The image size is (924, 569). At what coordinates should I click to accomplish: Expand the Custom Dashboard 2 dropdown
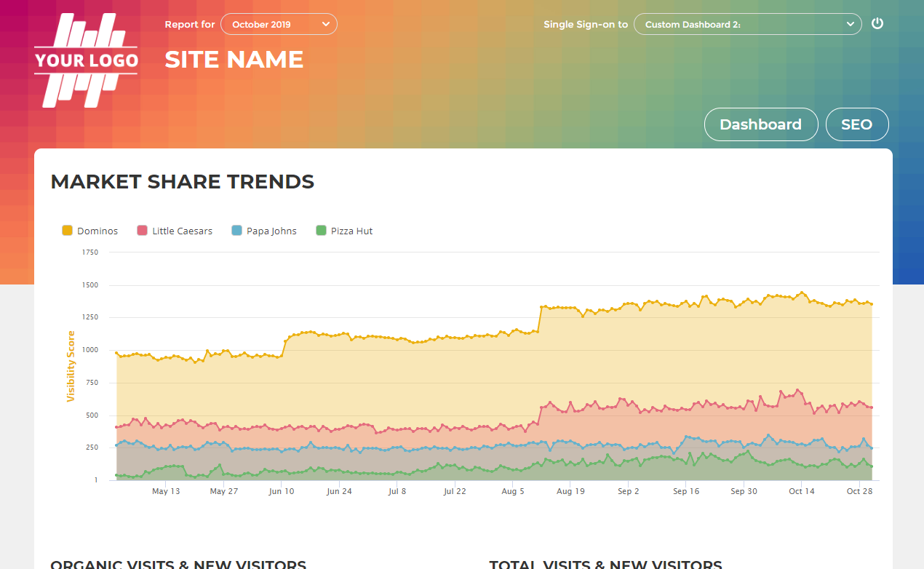point(747,24)
